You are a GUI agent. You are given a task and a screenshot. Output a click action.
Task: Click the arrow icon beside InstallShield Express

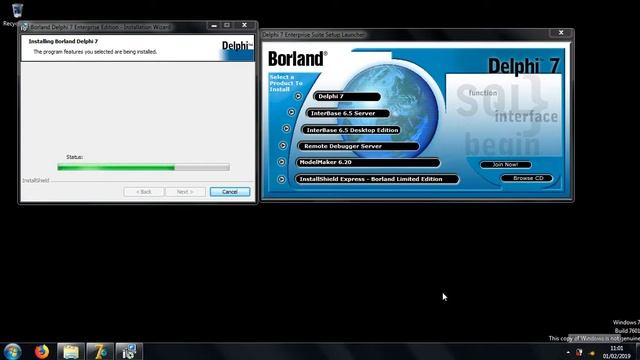pos(281,179)
